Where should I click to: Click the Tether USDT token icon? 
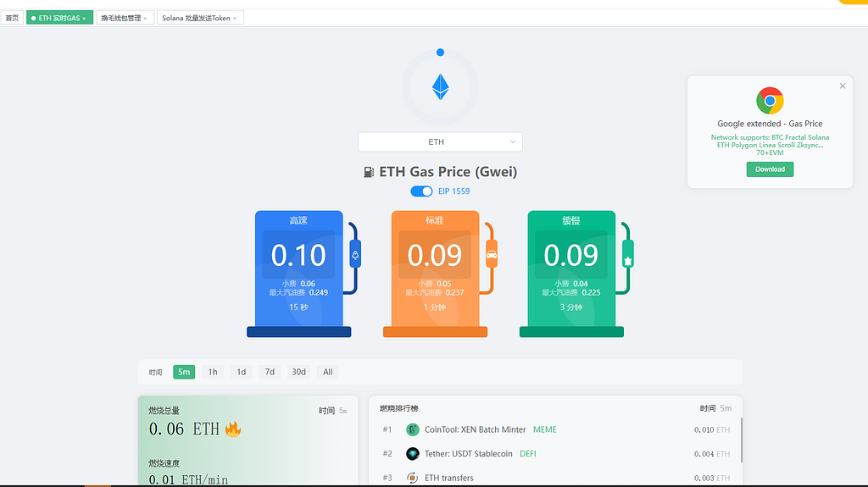point(413,454)
